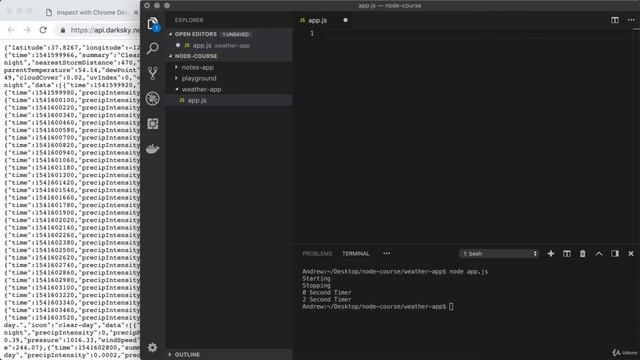Click the "node app.js" terminal command text
Screen dimensions: 640x360
[469, 271]
